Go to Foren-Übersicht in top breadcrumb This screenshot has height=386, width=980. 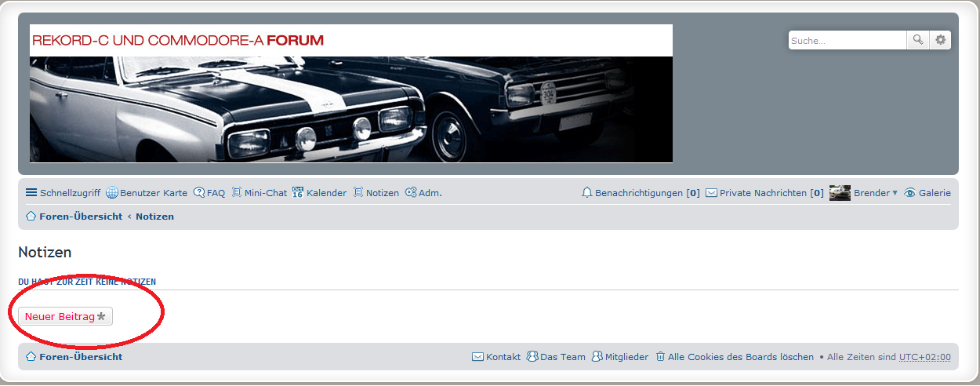click(x=74, y=217)
